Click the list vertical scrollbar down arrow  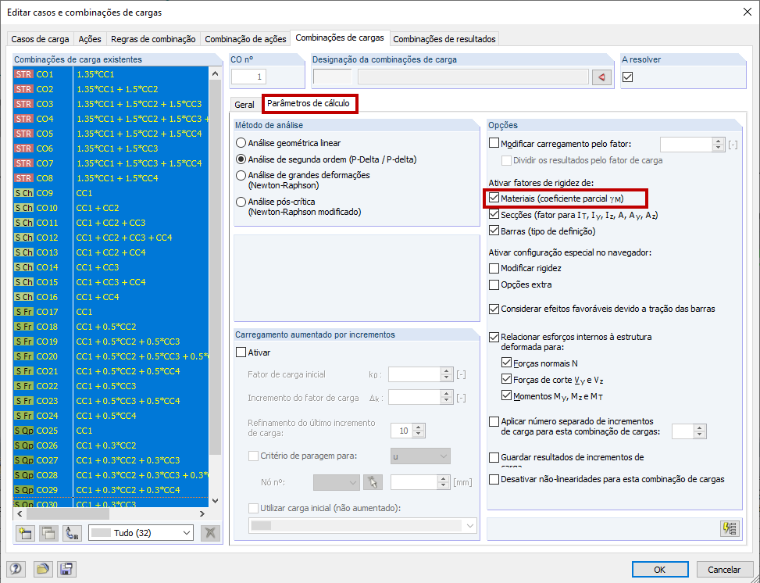[215, 501]
